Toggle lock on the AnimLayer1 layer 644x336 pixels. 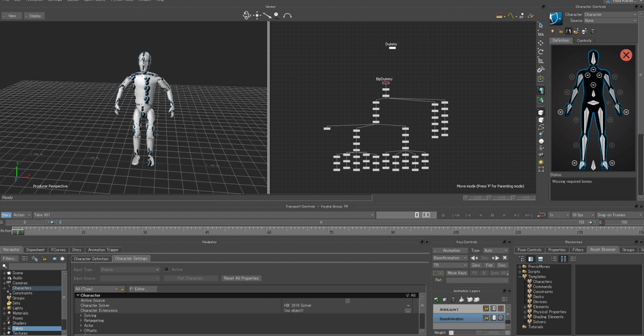point(486,308)
